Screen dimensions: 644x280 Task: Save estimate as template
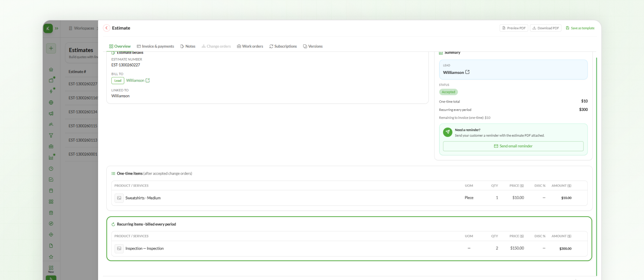pyautogui.click(x=580, y=28)
